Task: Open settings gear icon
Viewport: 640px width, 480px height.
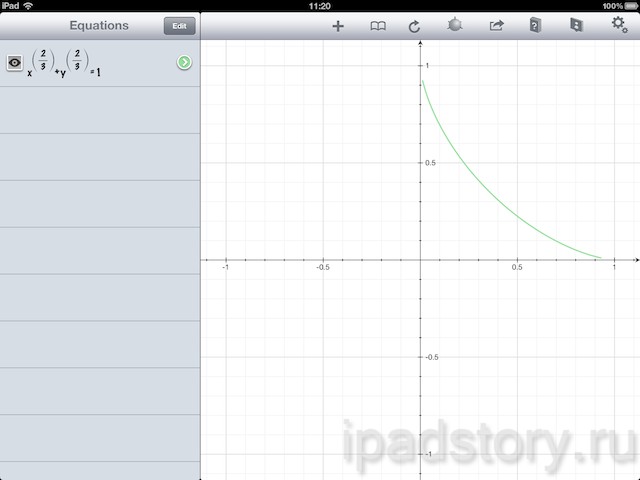Action: click(x=619, y=24)
